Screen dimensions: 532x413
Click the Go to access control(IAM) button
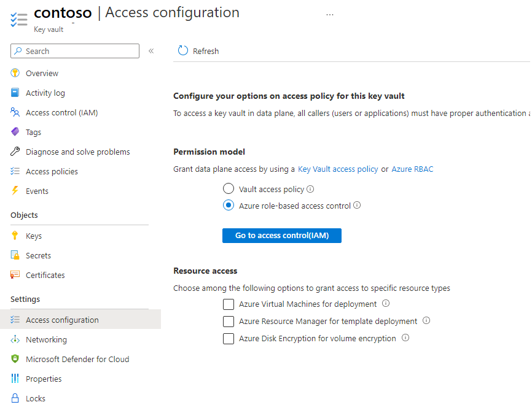tap(281, 236)
